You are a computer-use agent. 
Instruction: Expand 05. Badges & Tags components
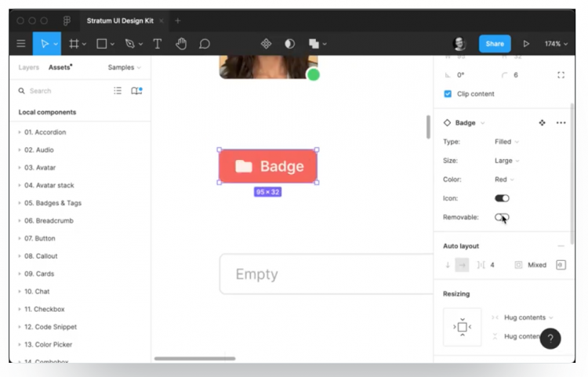49,203
